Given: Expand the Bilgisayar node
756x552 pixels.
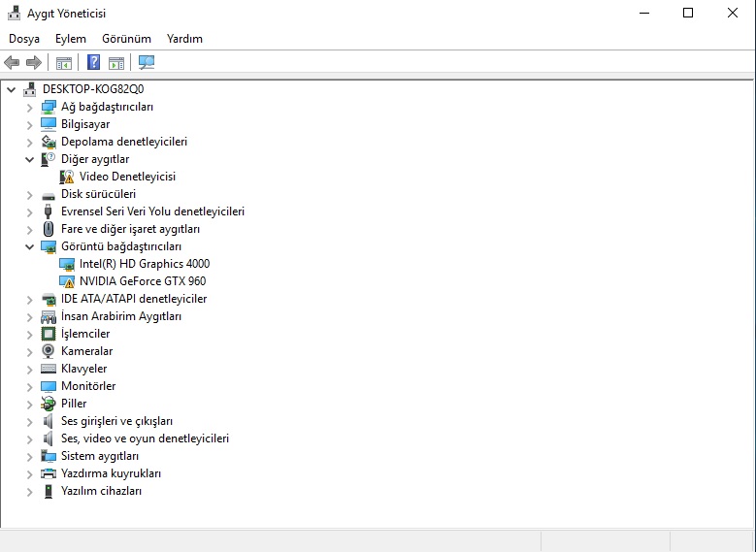Looking at the screenshot, I should [30, 125].
